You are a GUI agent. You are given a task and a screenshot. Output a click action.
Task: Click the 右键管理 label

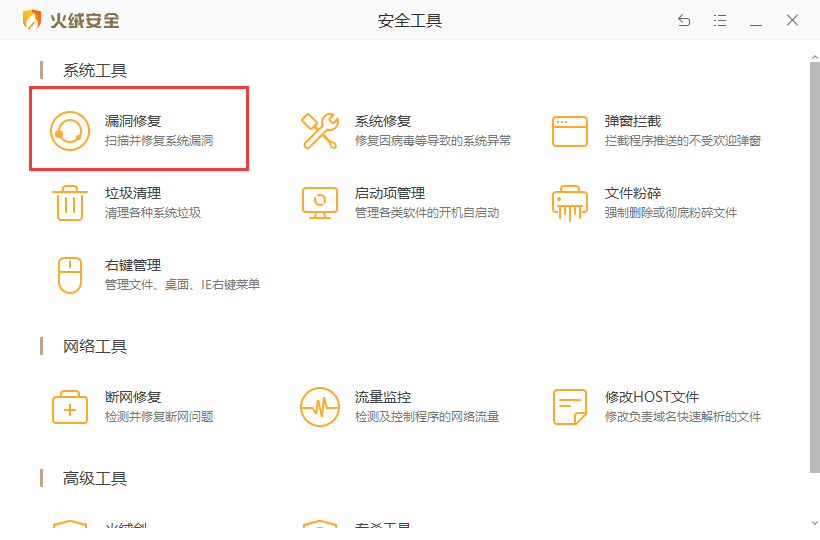[133, 266]
